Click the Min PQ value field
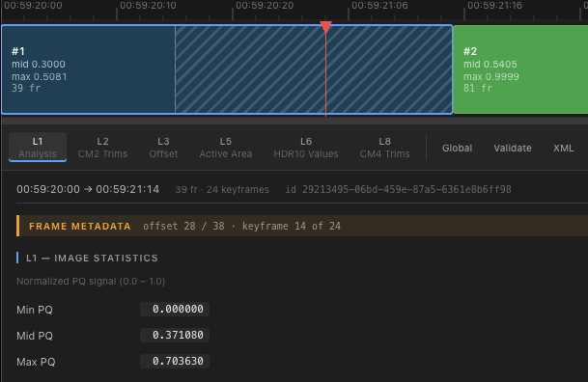This screenshot has height=382, width=588. [175, 309]
